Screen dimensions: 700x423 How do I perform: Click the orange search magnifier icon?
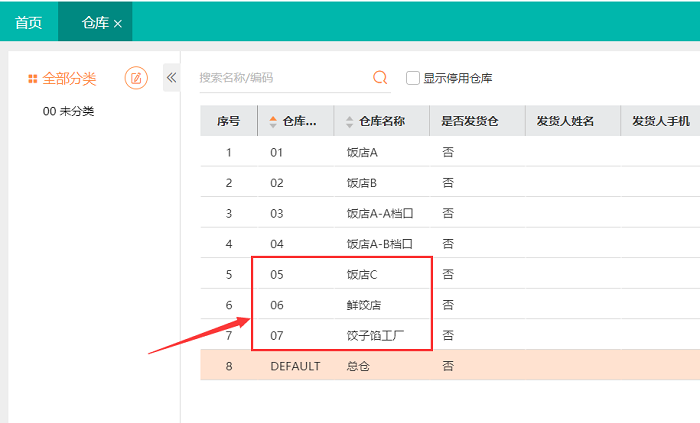380,77
